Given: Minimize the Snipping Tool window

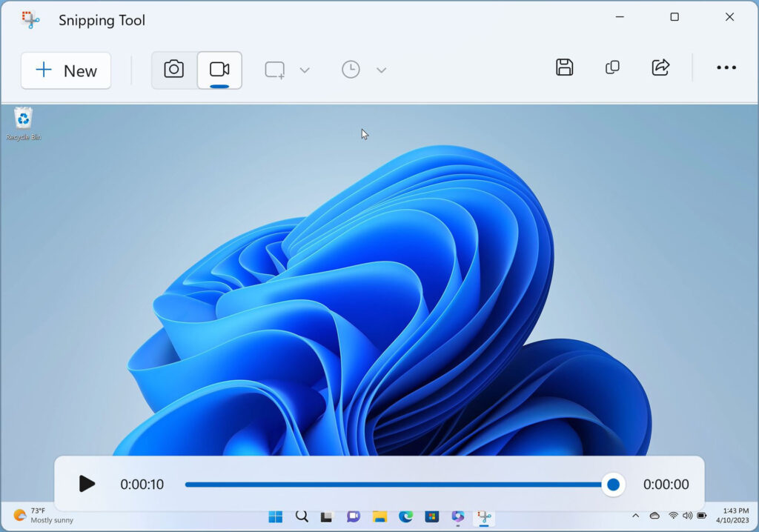Looking at the screenshot, I should pyautogui.click(x=620, y=17).
